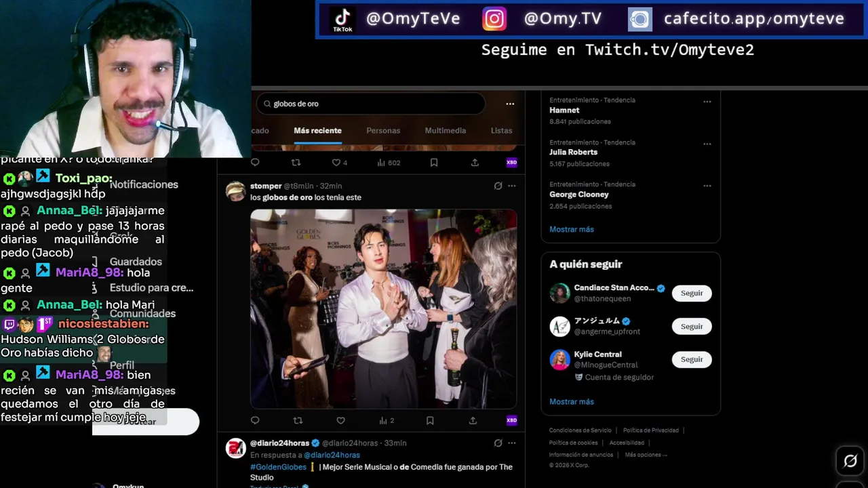Click Grok icon on diario24horas tweet
This screenshot has width=868, height=488.
(x=498, y=443)
